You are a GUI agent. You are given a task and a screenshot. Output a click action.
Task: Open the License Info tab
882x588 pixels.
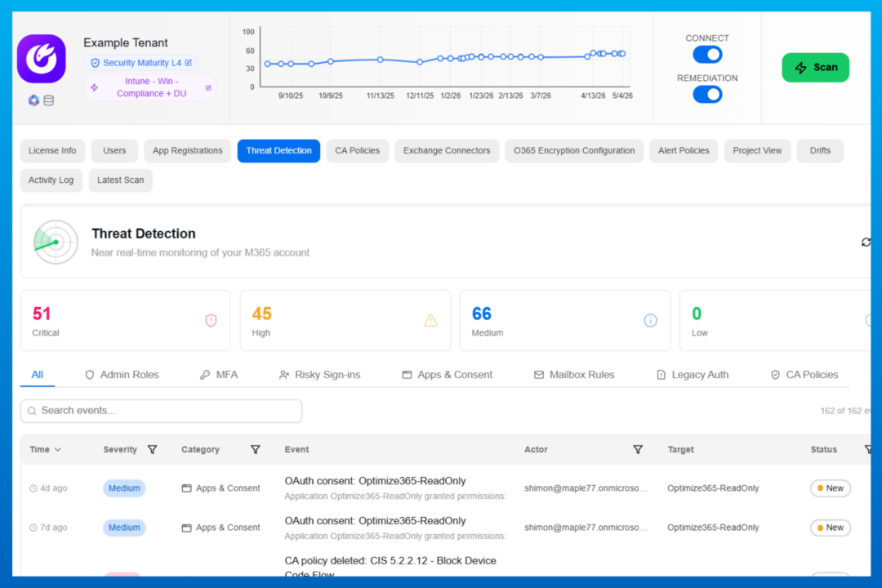click(52, 151)
